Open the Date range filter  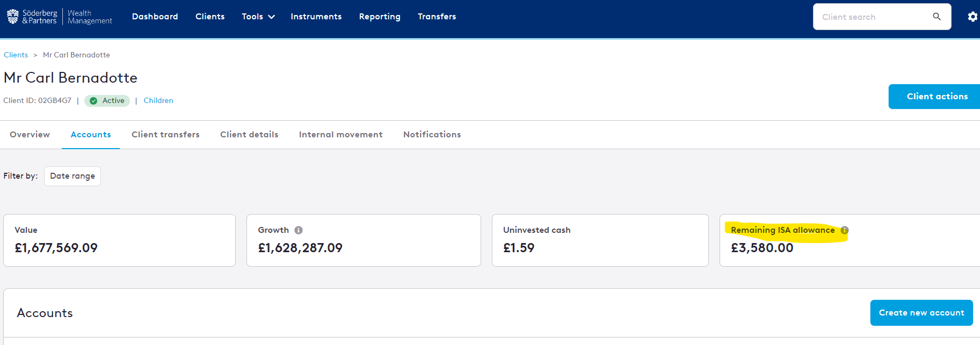pyautogui.click(x=72, y=176)
